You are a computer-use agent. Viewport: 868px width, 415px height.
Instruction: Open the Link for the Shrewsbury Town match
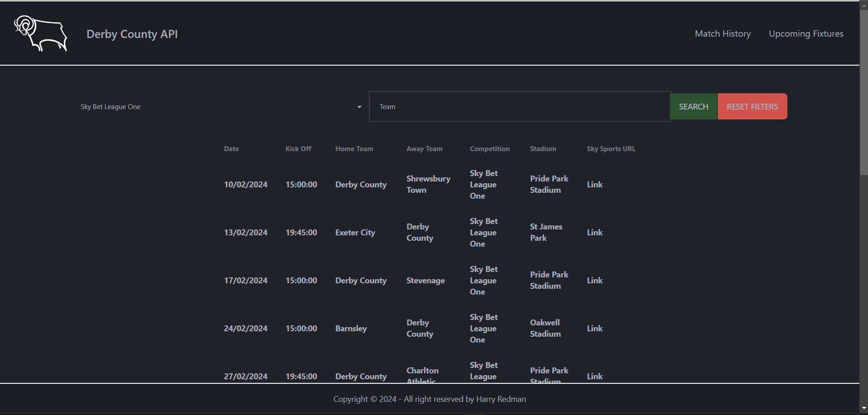pyautogui.click(x=595, y=185)
